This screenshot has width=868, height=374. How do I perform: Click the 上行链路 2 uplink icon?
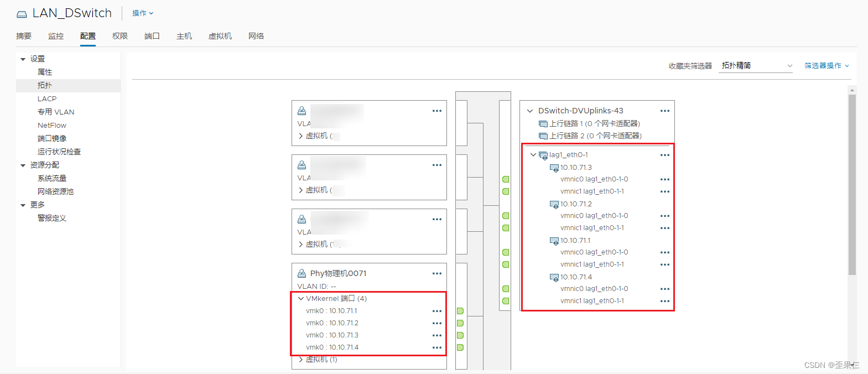[x=543, y=136]
